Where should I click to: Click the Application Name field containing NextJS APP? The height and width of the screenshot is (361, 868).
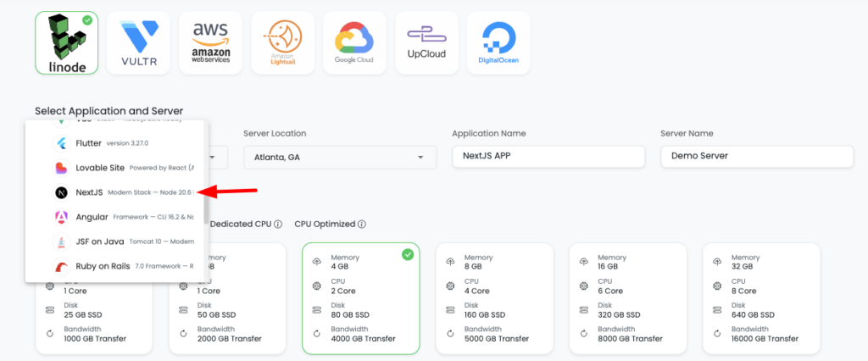coord(548,156)
